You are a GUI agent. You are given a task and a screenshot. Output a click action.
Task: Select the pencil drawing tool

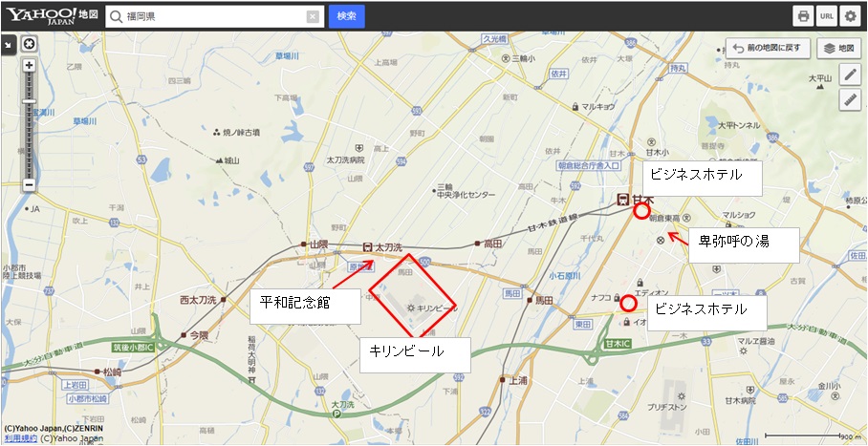click(850, 74)
